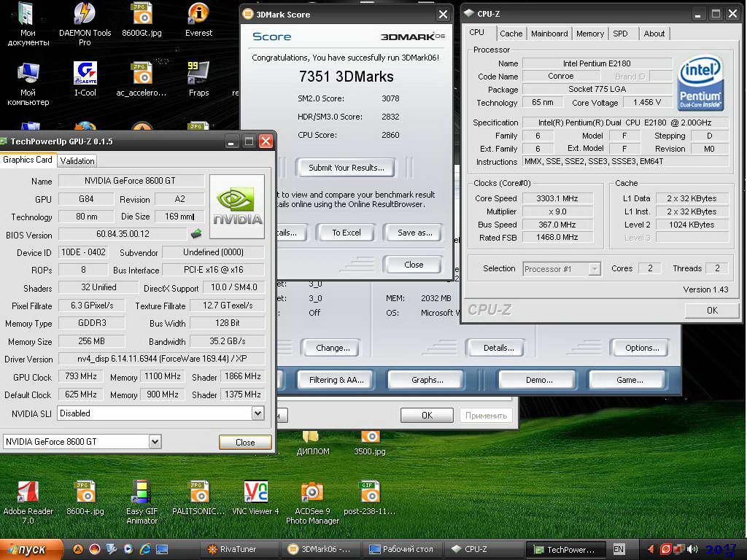
Task: Click the To Excel button
Action: click(x=347, y=233)
